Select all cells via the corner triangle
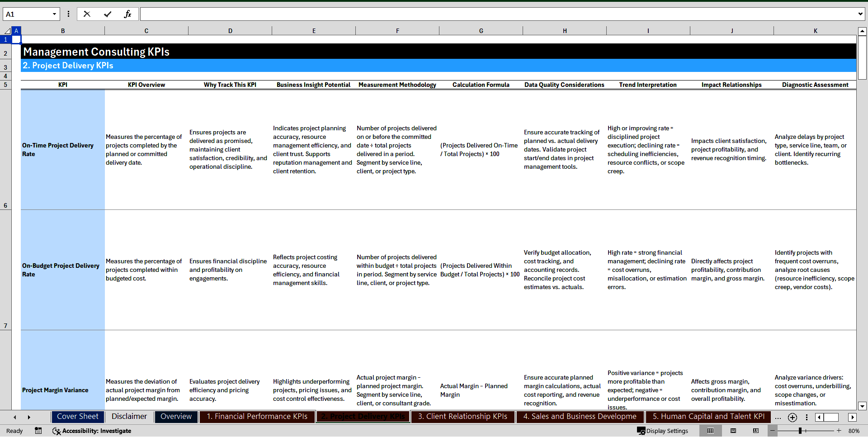 (x=6, y=30)
